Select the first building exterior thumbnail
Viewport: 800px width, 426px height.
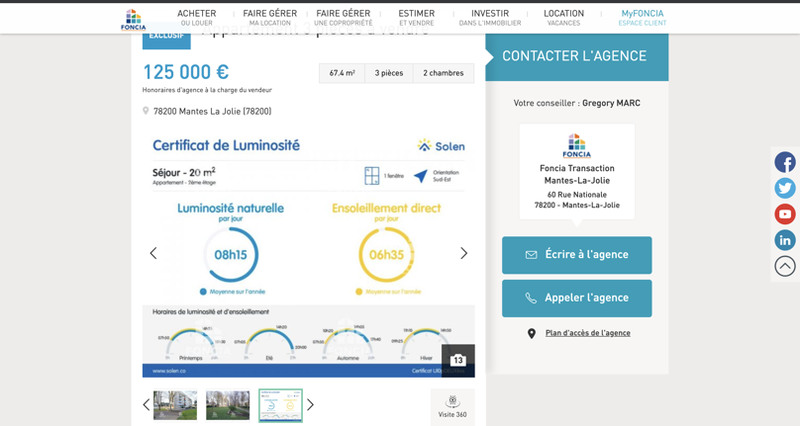pos(175,405)
